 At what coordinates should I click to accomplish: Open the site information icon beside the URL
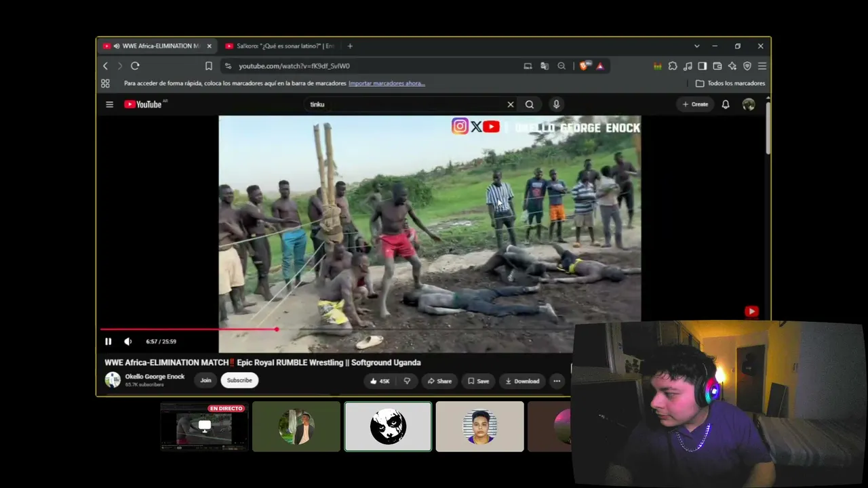click(x=228, y=66)
